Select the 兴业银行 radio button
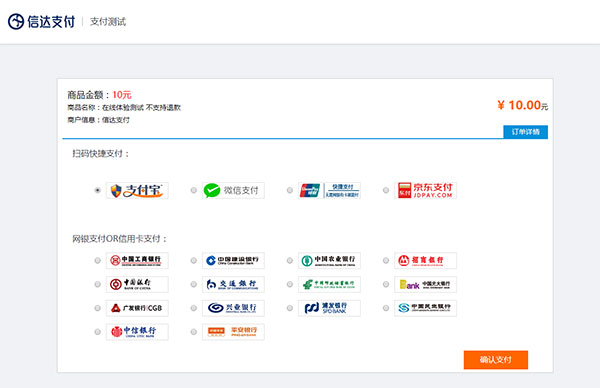 [194, 308]
